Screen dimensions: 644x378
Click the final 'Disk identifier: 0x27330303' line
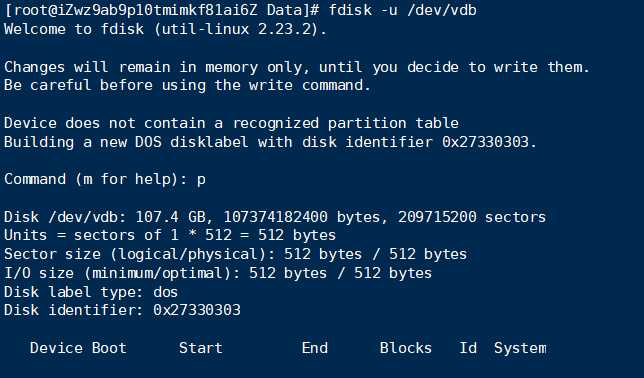coord(122,310)
